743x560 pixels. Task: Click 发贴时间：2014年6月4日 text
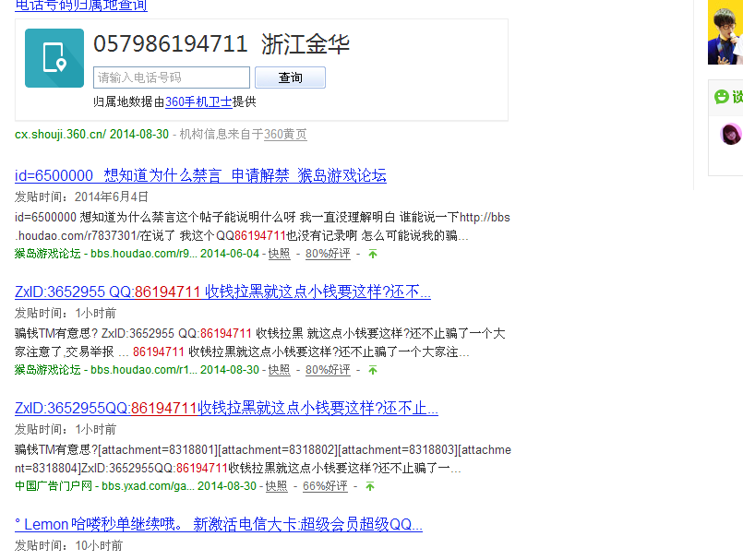81,197
